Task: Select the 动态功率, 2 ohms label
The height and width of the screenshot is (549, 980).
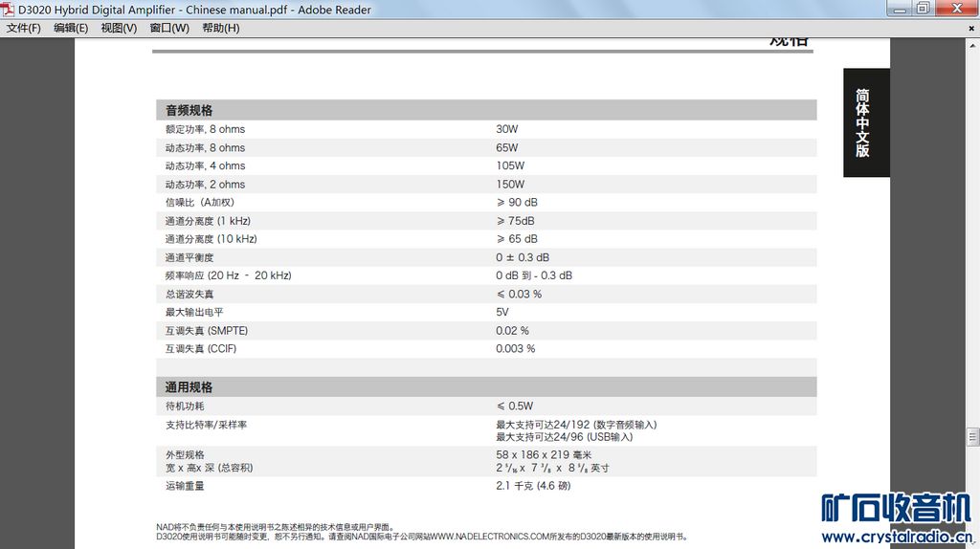Action: tap(205, 185)
